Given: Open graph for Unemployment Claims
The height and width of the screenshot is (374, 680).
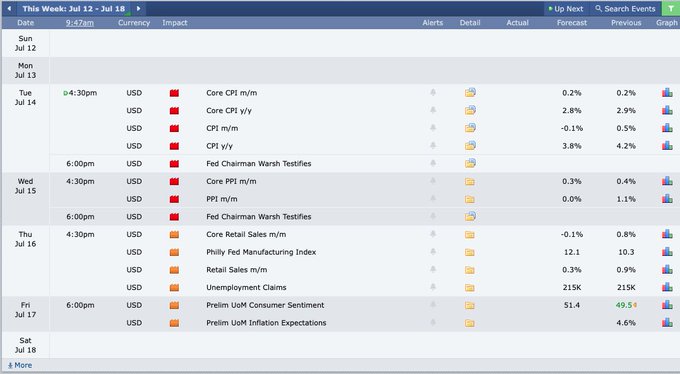Looking at the screenshot, I should 667,287.
